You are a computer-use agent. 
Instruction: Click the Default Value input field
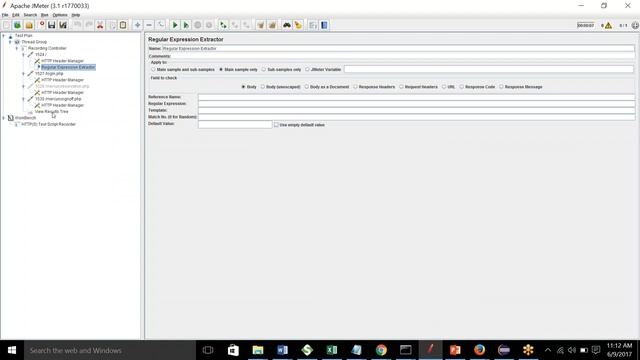(235, 124)
